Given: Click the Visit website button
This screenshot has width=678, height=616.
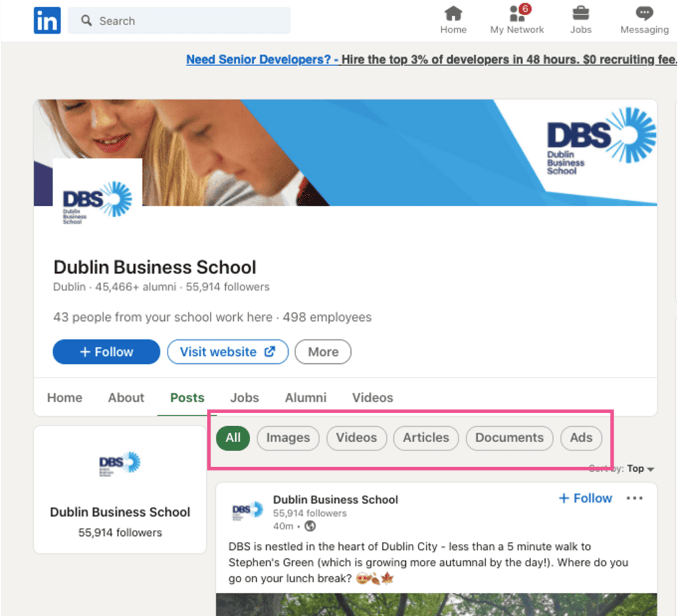Looking at the screenshot, I should (x=228, y=351).
